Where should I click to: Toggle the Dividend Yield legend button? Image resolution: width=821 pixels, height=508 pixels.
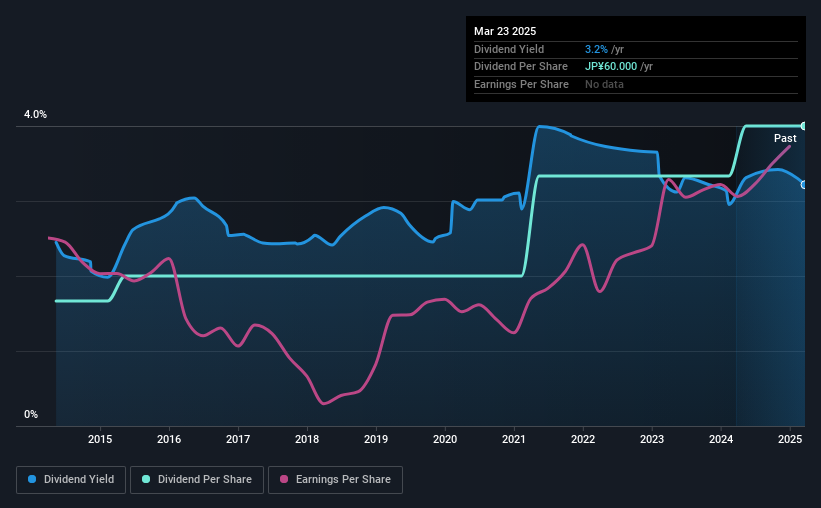pos(71,480)
